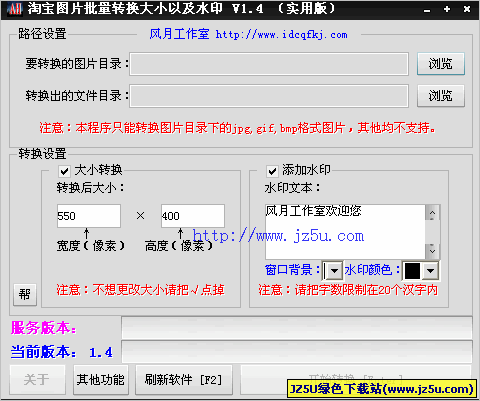Image resolution: width=480 pixels, height=401 pixels.
Task: Click the source image directory input field
Action: [269, 64]
